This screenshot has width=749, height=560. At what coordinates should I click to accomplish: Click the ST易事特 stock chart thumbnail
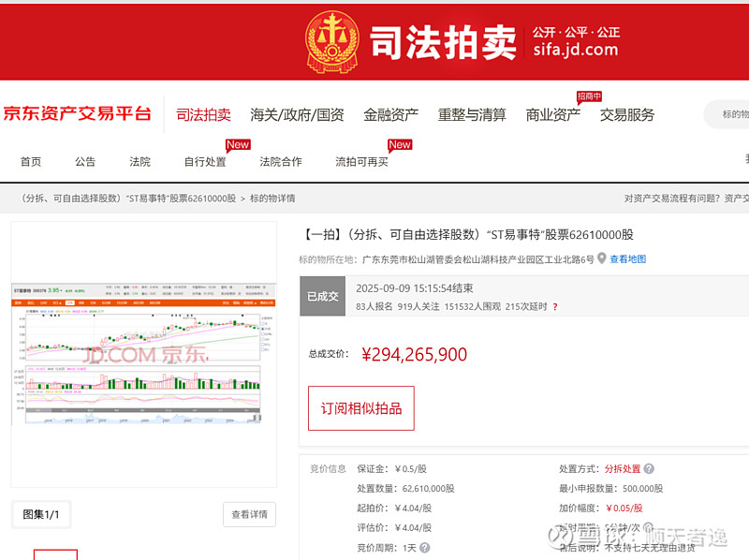(x=143, y=355)
